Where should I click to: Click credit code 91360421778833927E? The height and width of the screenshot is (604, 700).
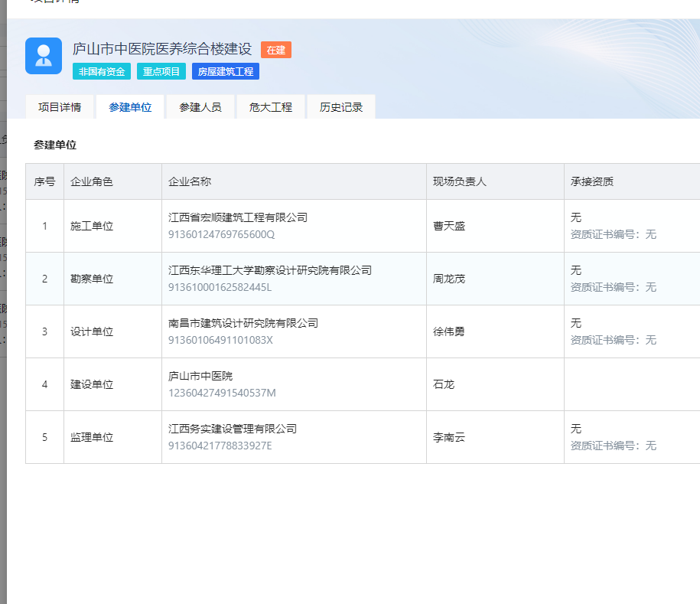(220, 446)
